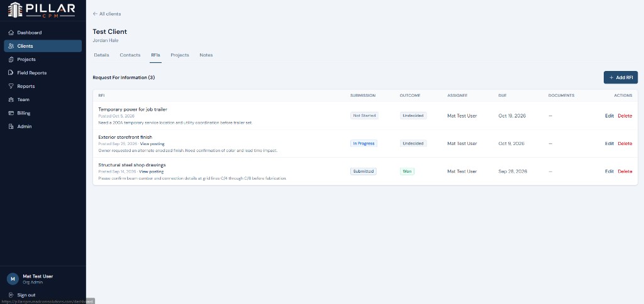This screenshot has width=644, height=304.
Task: Delete the Exterior storefront finish RFI
Action: (x=625, y=144)
